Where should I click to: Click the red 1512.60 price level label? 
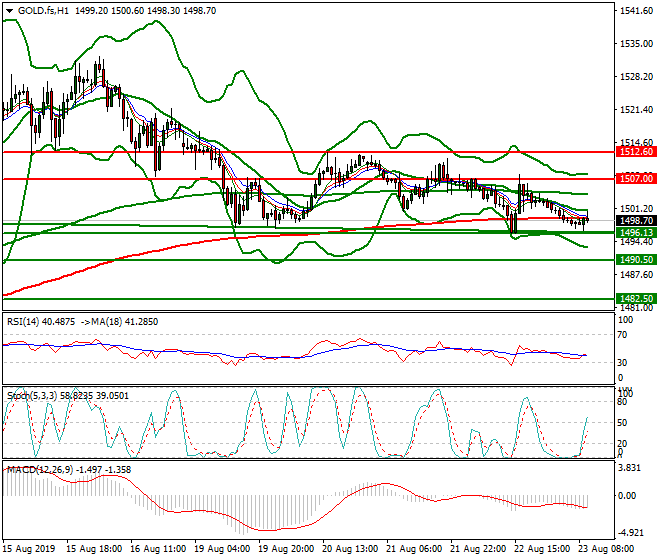pos(636,152)
